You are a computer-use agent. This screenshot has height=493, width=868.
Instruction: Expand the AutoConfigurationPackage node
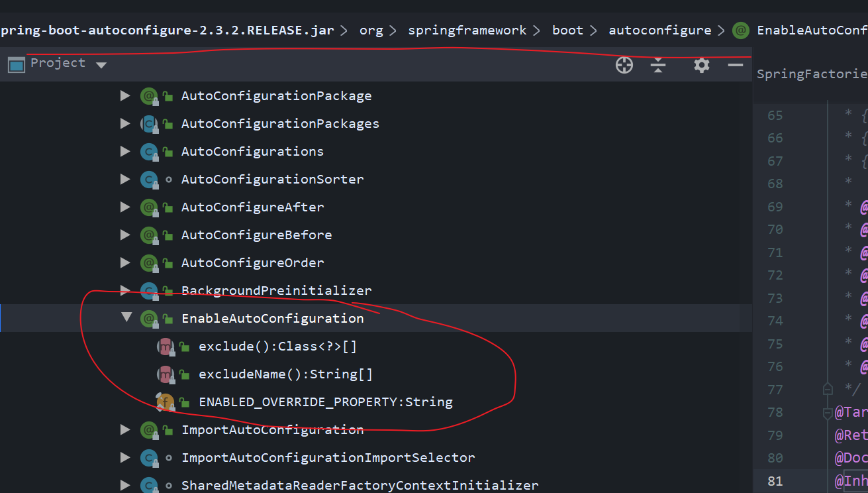124,96
